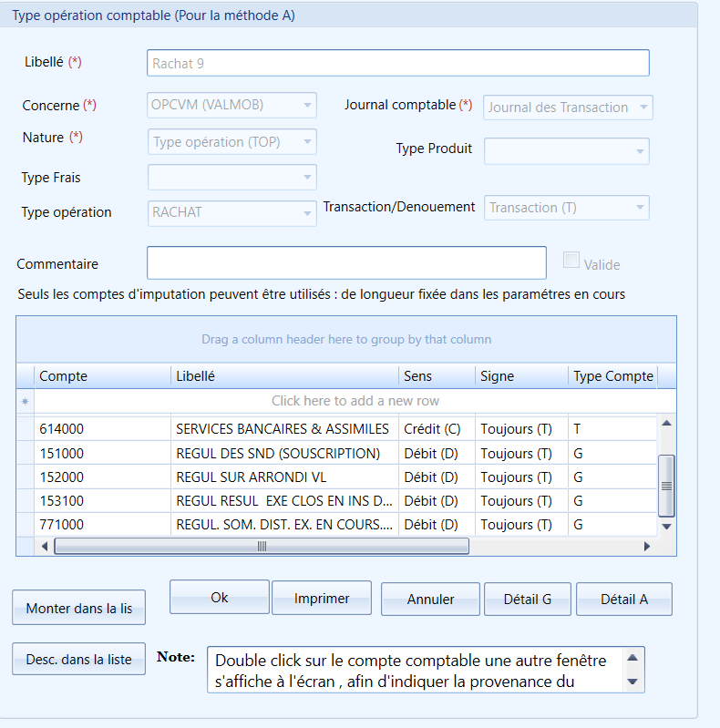
Task: Click the Note box down arrow
Action: pyautogui.click(x=633, y=682)
